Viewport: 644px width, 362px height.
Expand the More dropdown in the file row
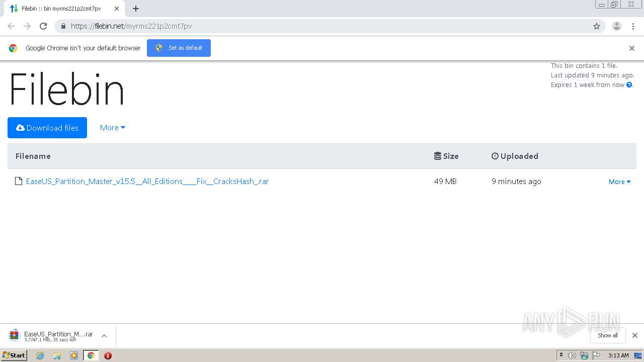pos(619,182)
